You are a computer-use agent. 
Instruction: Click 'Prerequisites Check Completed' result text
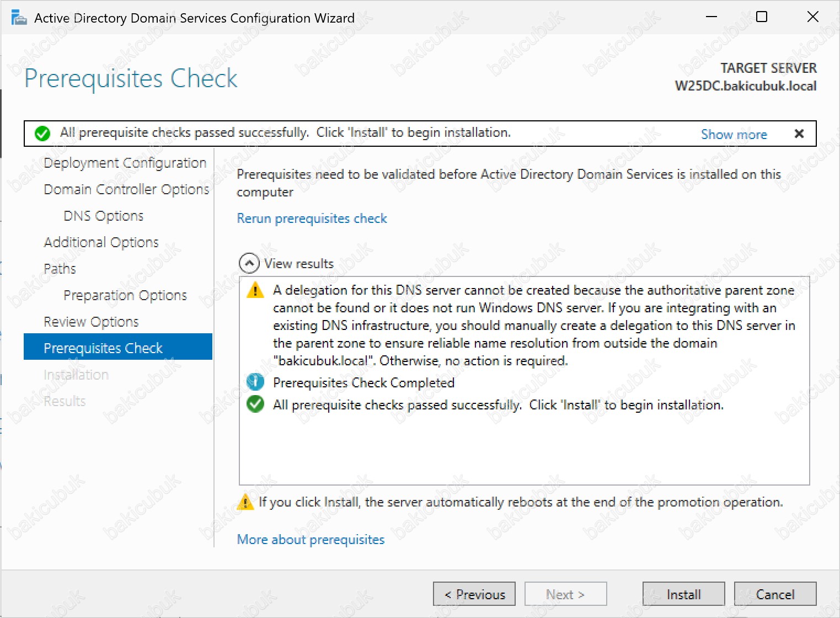click(x=364, y=382)
